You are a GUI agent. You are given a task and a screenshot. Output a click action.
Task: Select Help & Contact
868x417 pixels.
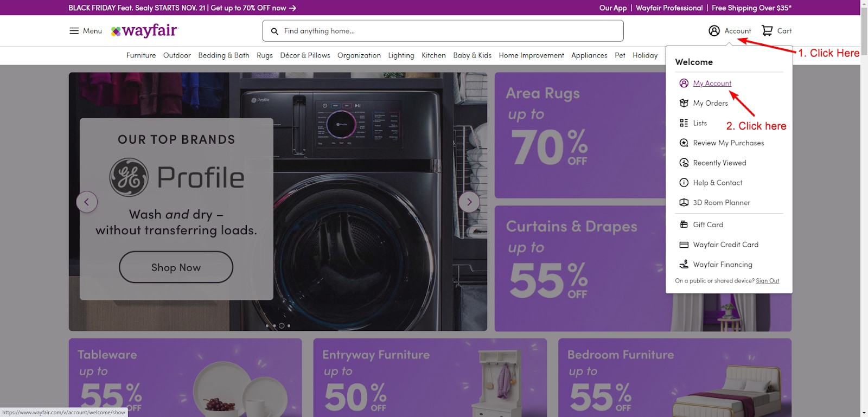(x=718, y=183)
